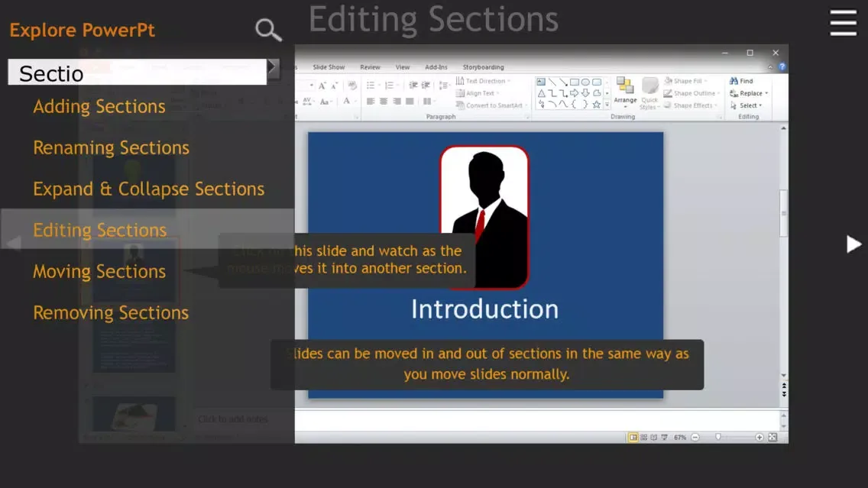The width and height of the screenshot is (868, 488).
Task: Click the zoom out minus button
Action: (x=695, y=437)
